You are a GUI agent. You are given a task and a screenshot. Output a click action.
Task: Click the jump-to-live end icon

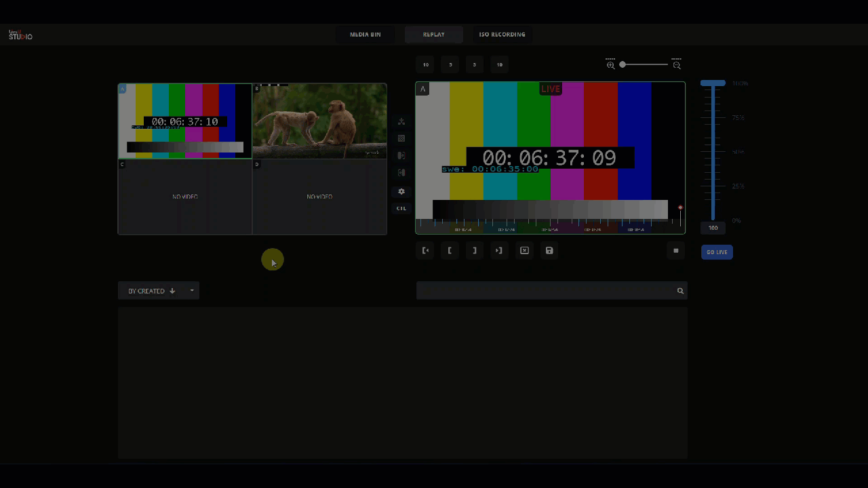pos(499,251)
